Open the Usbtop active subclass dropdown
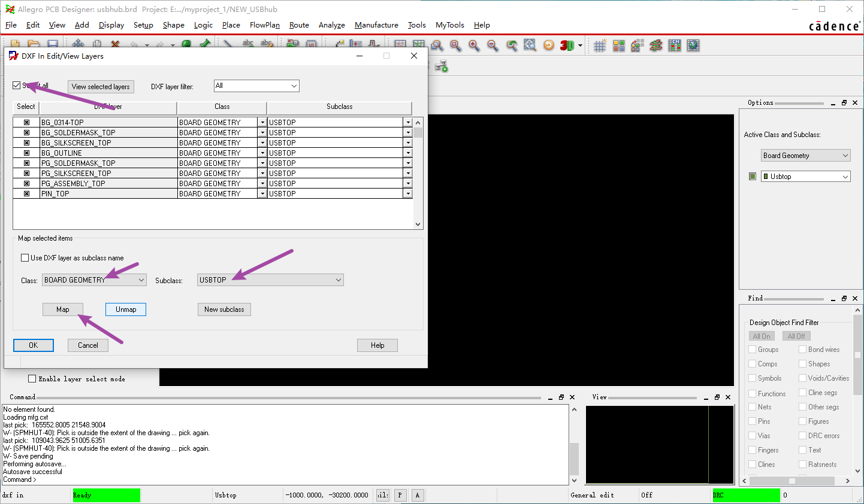Image resolution: width=864 pixels, height=504 pixels. (806, 177)
